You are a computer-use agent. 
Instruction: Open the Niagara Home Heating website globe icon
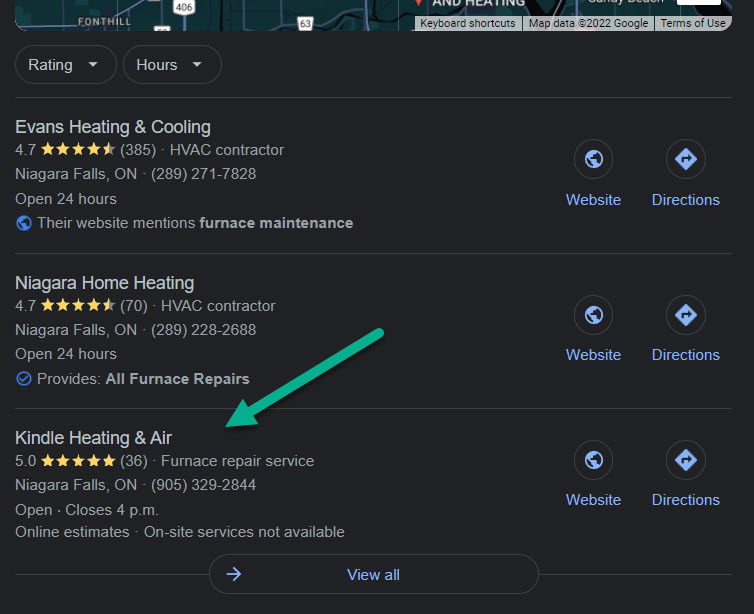593,315
